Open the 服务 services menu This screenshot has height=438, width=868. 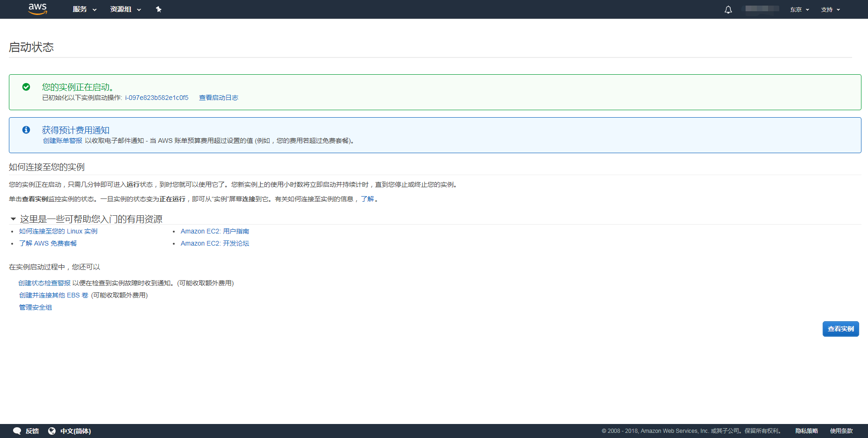(x=84, y=9)
